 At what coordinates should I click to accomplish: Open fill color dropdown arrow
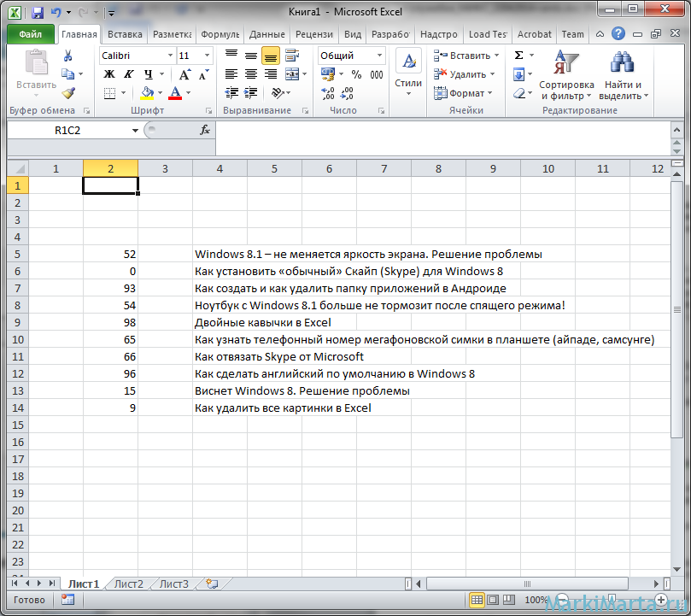pos(160,93)
